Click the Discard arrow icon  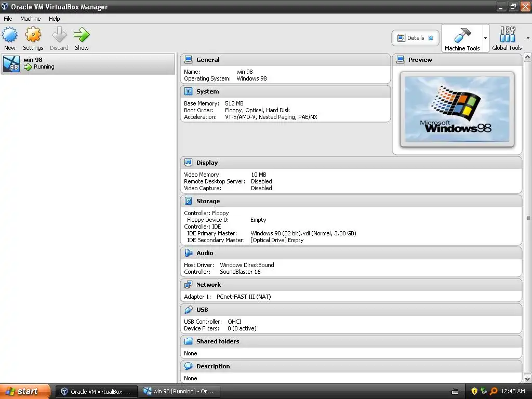(x=59, y=35)
